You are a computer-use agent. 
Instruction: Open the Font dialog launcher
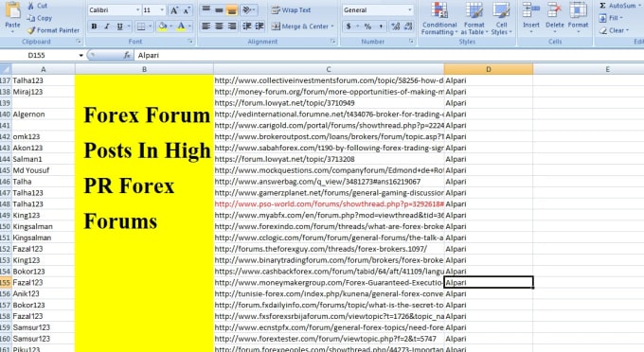(190, 42)
